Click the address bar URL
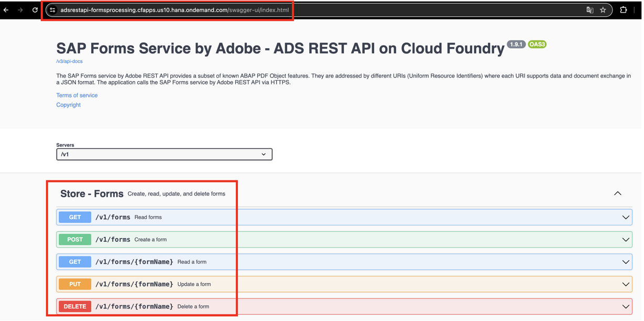 174,10
